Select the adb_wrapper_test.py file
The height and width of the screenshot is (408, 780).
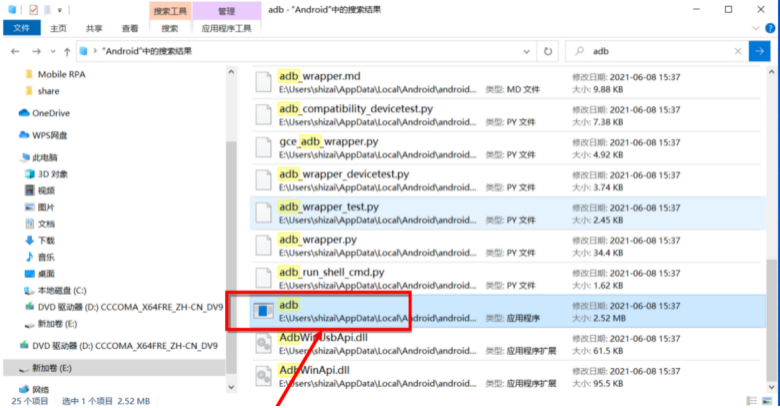point(329,207)
